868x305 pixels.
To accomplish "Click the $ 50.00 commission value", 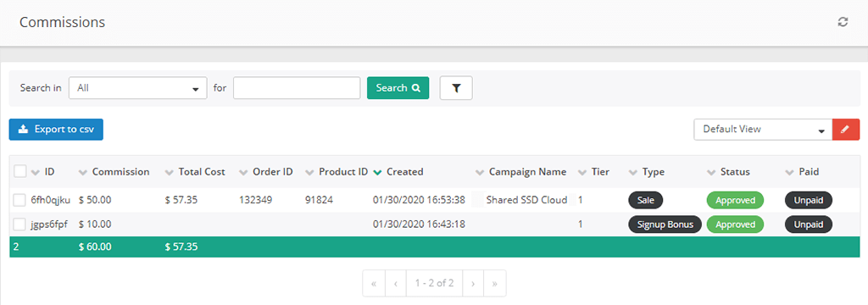I will (x=95, y=200).
